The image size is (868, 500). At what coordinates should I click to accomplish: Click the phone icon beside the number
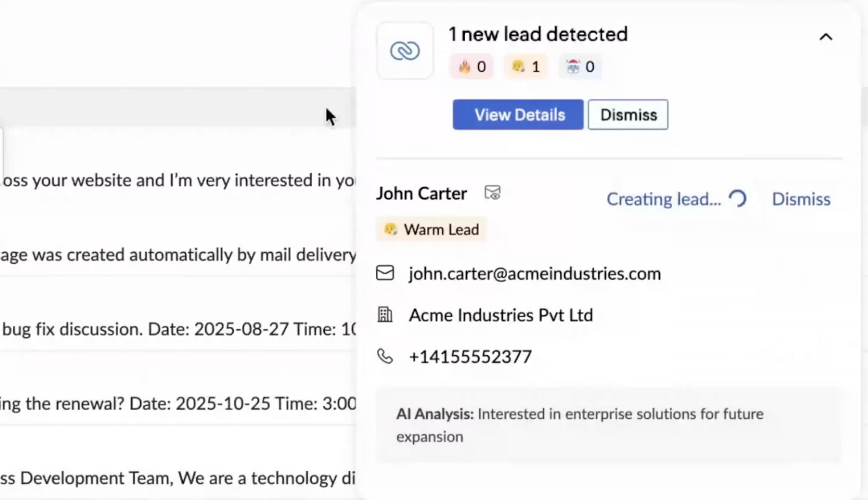(385, 356)
